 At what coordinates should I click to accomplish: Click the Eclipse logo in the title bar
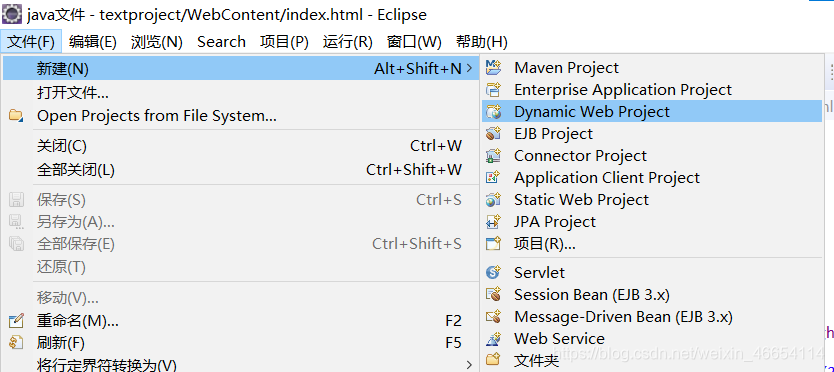coord(12,13)
